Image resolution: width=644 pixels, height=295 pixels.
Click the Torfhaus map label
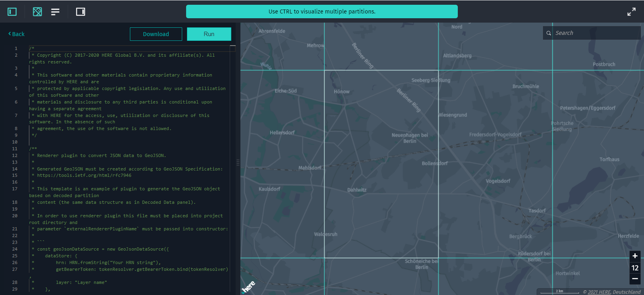pyautogui.click(x=610, y=159)
